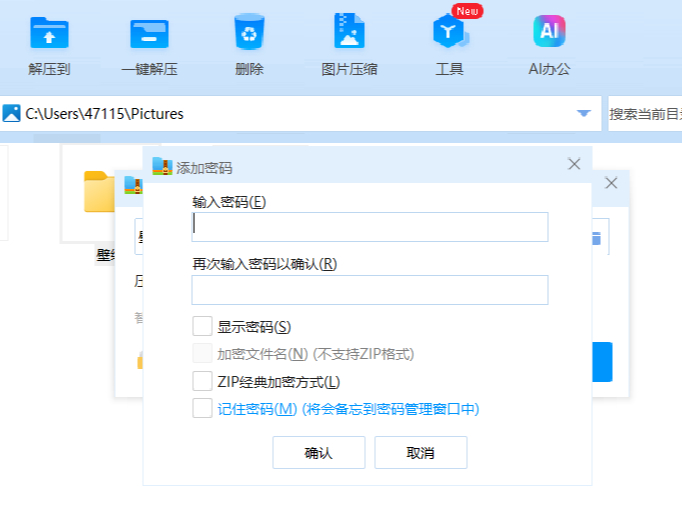The image size is (682, 512).
Task: Select the 再次输入密码以确认 confirm field
Action: [x=370, y=290]
